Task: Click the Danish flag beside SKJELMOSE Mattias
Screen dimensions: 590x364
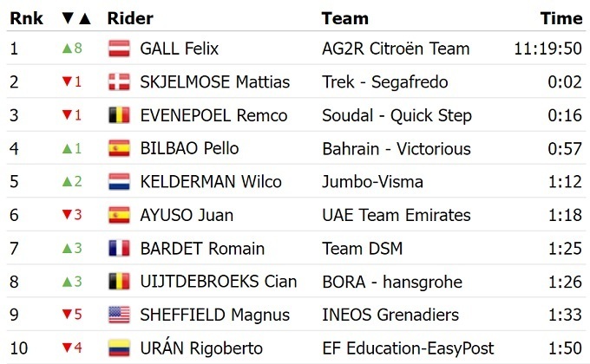Action: click(x=119, y=82)
